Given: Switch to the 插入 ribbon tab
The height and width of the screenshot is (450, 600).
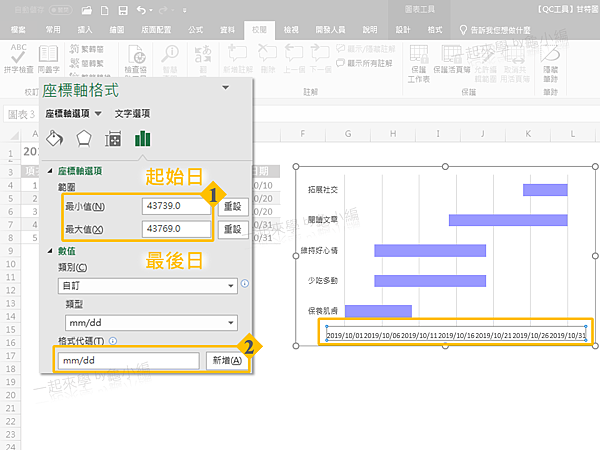Looking at the screenshot, I should 85,29.
